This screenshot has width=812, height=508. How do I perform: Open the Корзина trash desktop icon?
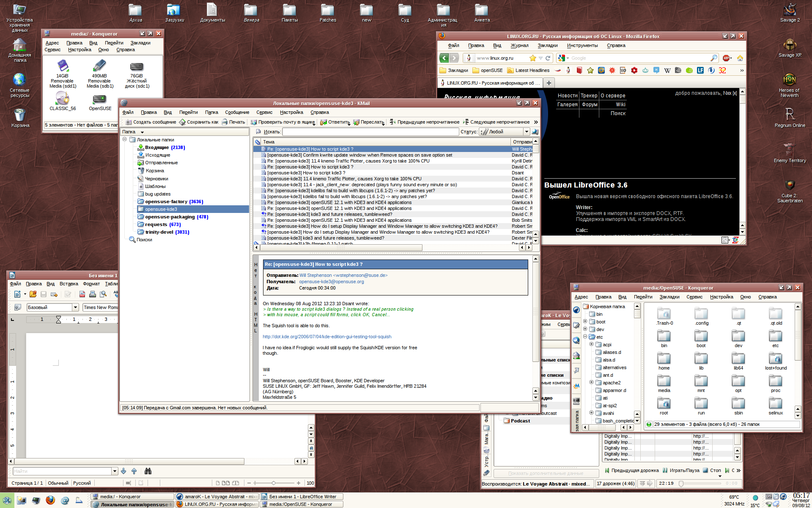[20, 118]
